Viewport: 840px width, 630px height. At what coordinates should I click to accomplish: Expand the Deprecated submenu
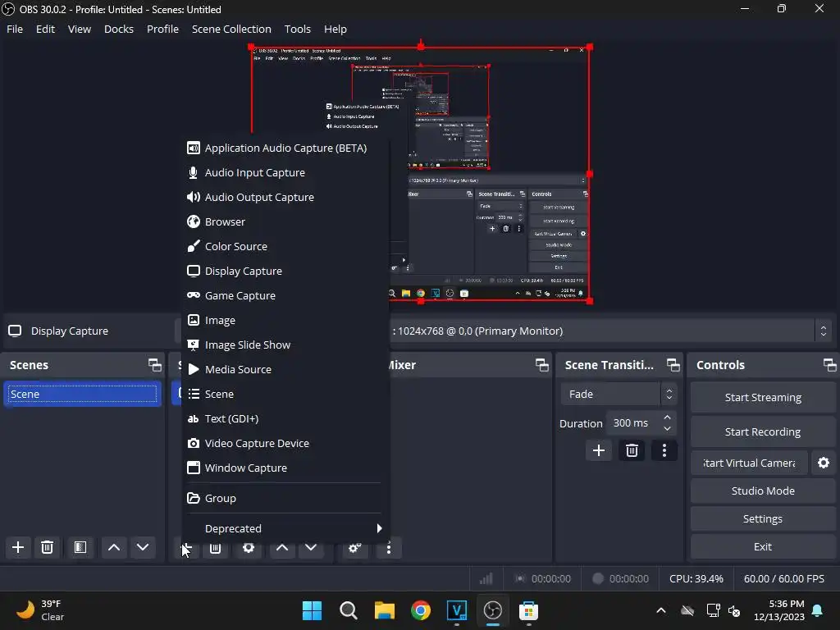(x=285, y=529)
